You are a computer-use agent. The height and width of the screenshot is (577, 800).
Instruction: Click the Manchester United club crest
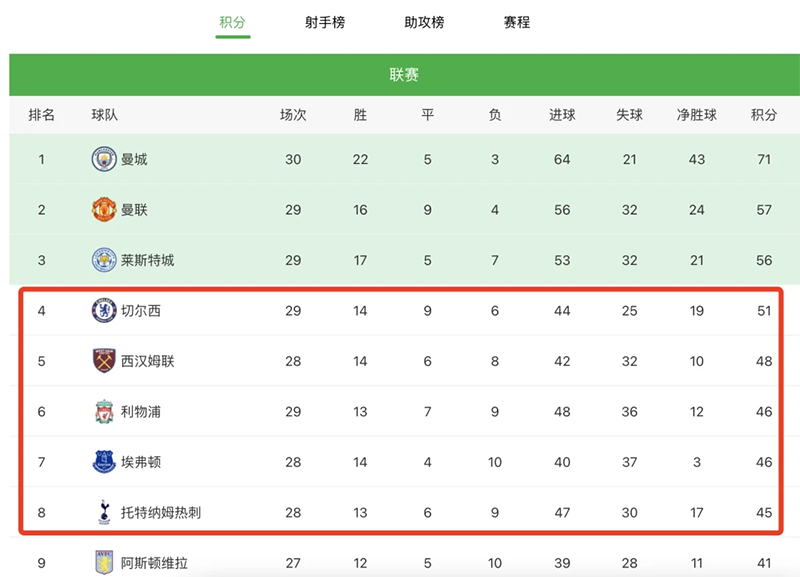(x=104, y=210)
